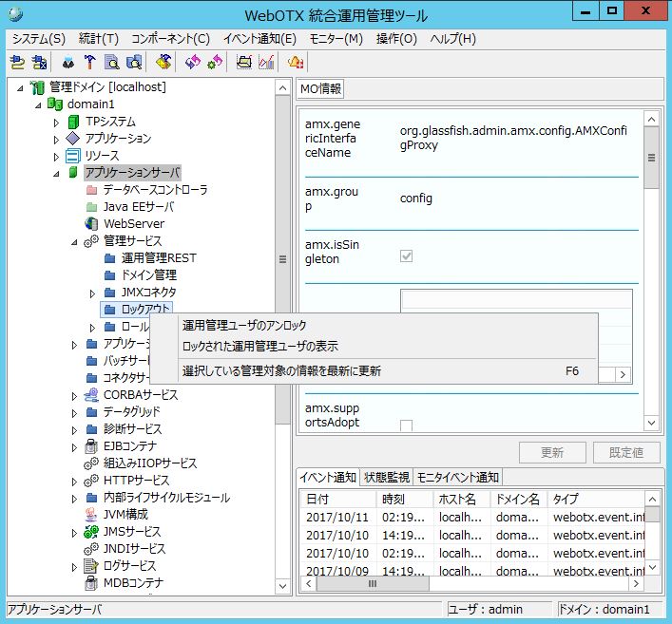Expand the ログサービス tree node
The image size is (672, 624).
75,566
